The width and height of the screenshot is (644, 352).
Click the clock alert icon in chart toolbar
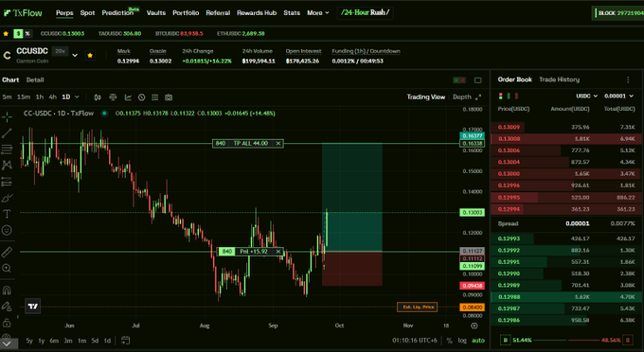(x=142, y=97)
